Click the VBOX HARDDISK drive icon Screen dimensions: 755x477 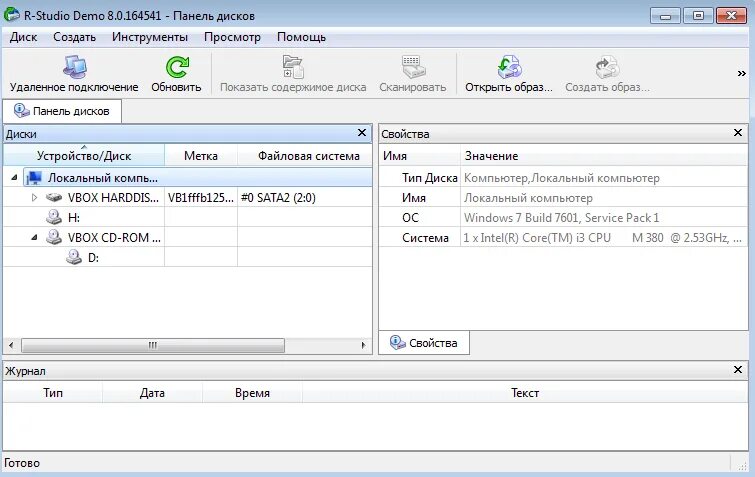pyautogui.click(x=54, y=197)
